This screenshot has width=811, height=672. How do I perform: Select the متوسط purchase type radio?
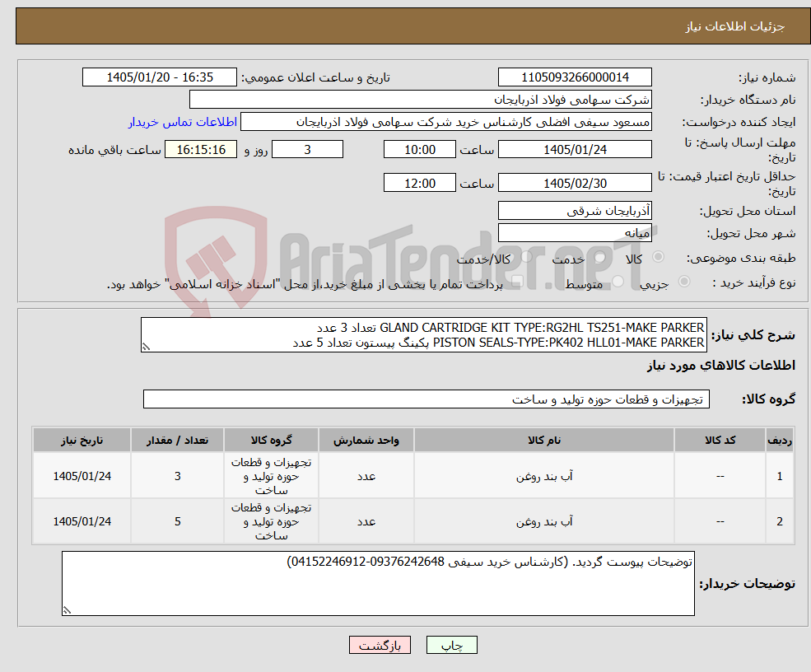coord(618,282)
